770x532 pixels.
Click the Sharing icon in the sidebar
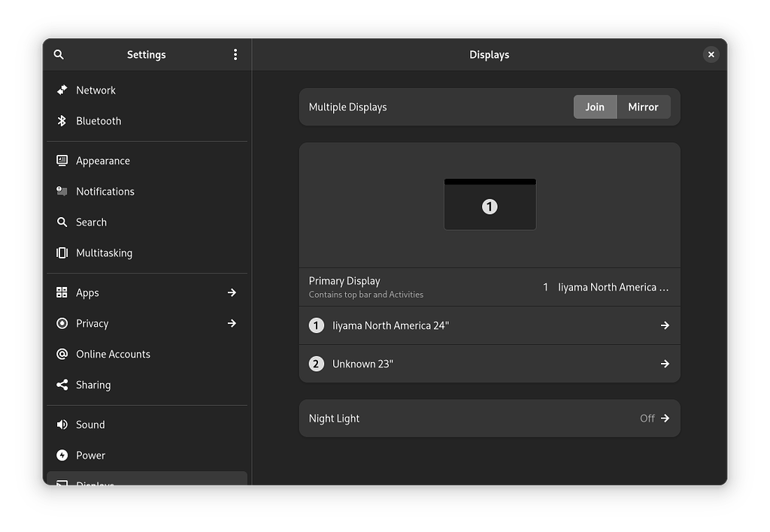(62, 385)
